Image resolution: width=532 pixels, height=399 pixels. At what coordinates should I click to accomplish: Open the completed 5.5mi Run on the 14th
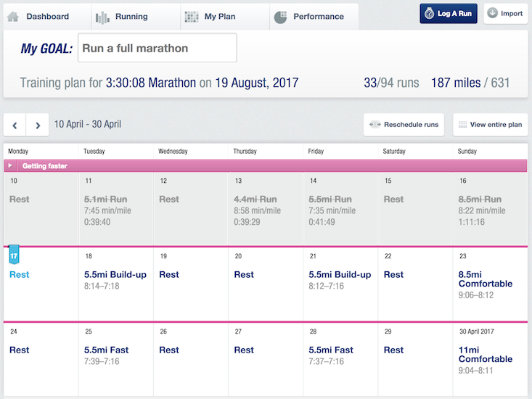coord(330,199)
